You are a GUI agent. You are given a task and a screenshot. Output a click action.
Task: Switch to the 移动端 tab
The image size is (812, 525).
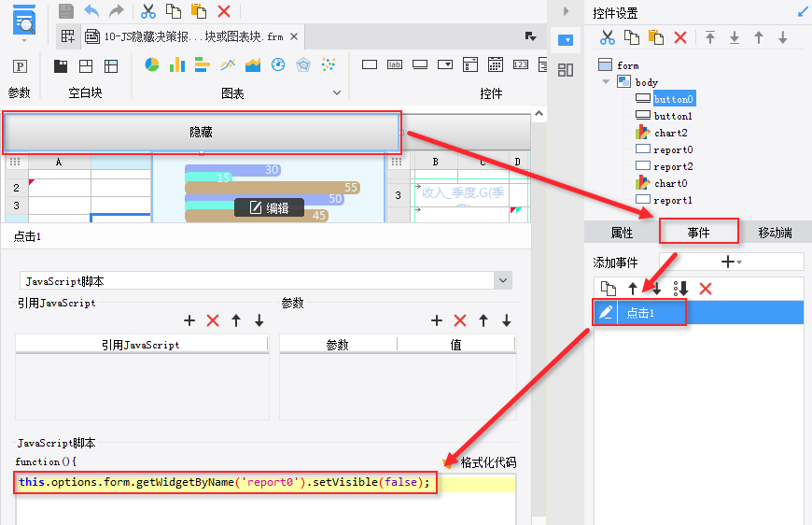tap(775, 233)
